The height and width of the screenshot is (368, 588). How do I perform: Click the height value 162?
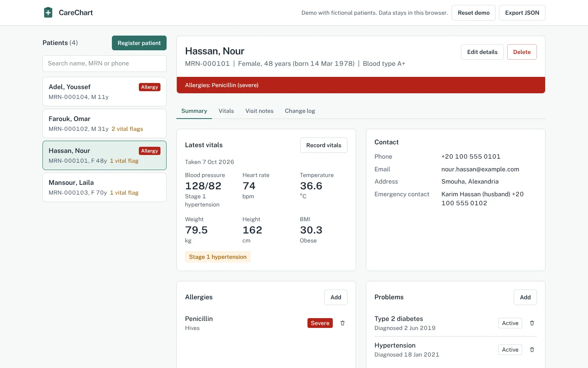click(252, 230)
